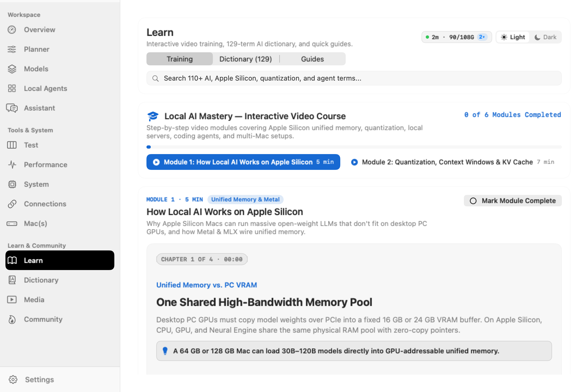Open Connections link-chain icon
This screenshot has height=392, width=588.
12,204
